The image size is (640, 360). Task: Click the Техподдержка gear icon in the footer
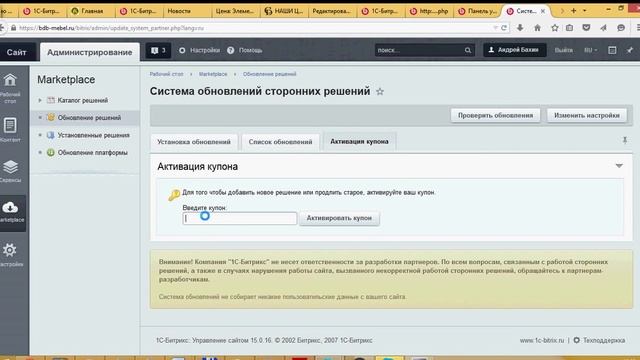click(x=576, y=340)
